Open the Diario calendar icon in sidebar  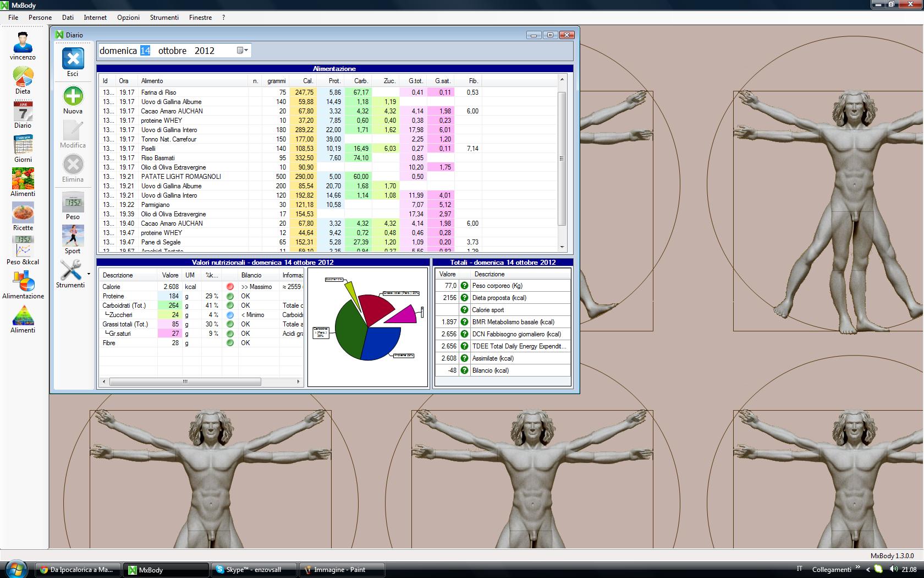point(23,111)
